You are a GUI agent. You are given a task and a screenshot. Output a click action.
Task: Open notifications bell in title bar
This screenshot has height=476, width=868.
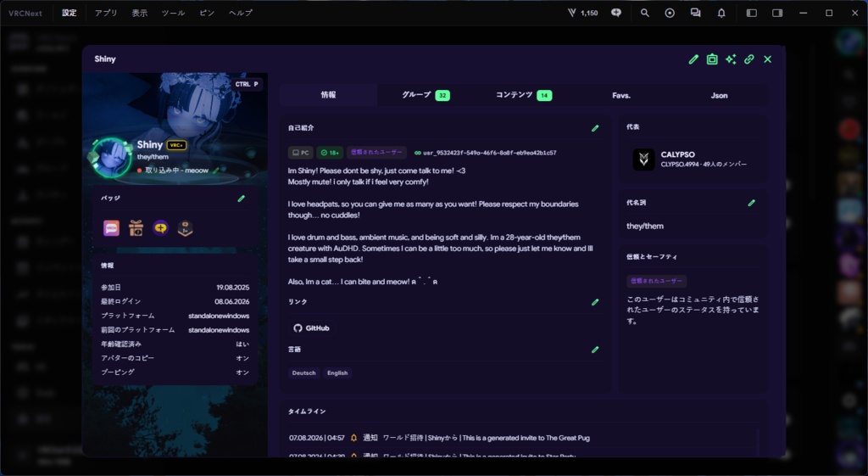point(721,13)
